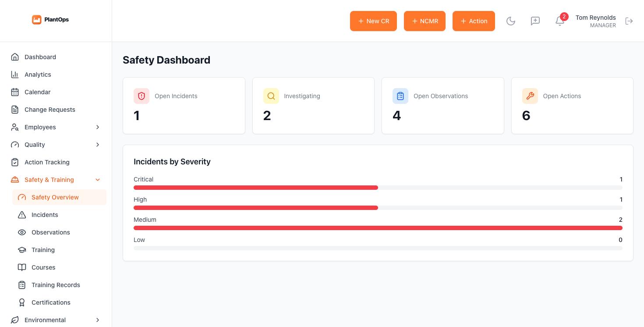
Task: Click the Open Incidents shield icon
Action: (x=142, y=96)
